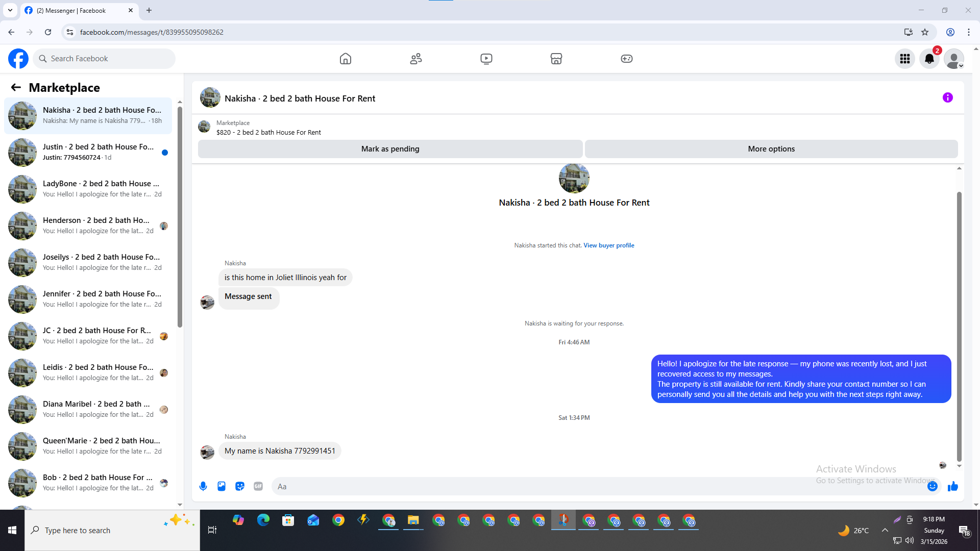Open Task View on taskbar

[x=212, y=531]
